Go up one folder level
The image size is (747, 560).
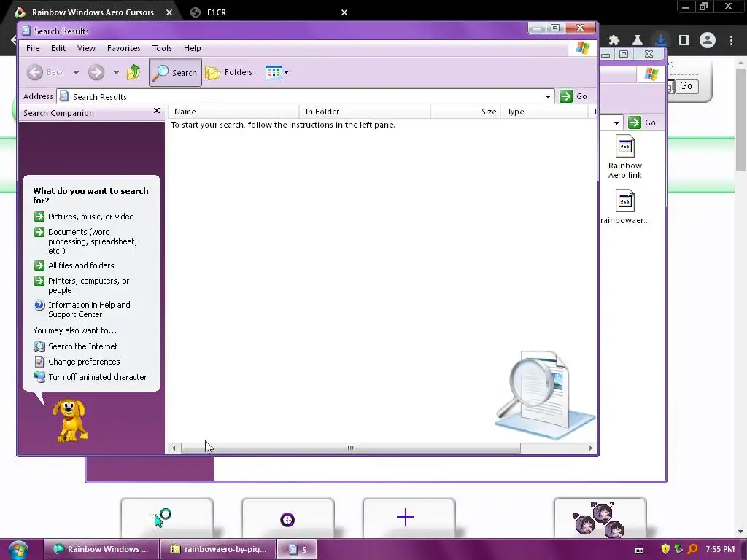click(133, 72)
